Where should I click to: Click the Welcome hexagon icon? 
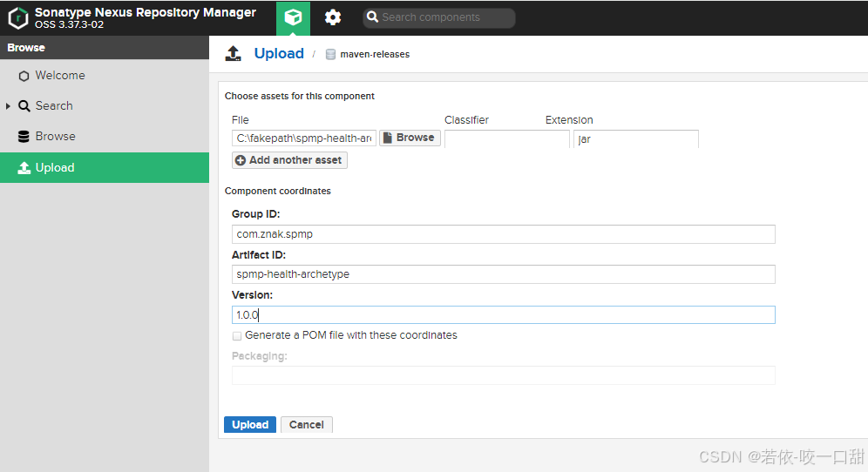click(x=24, y=76)
